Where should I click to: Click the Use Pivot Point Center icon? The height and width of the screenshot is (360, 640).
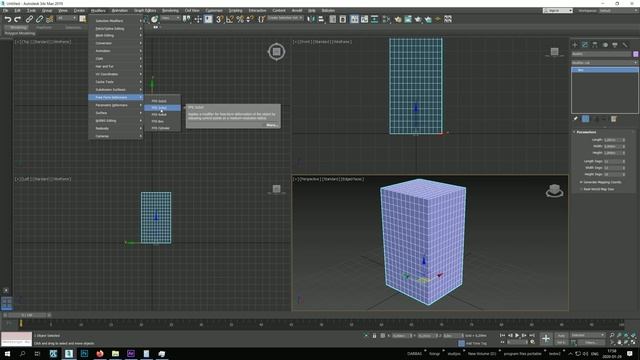(x=187, y=19)
